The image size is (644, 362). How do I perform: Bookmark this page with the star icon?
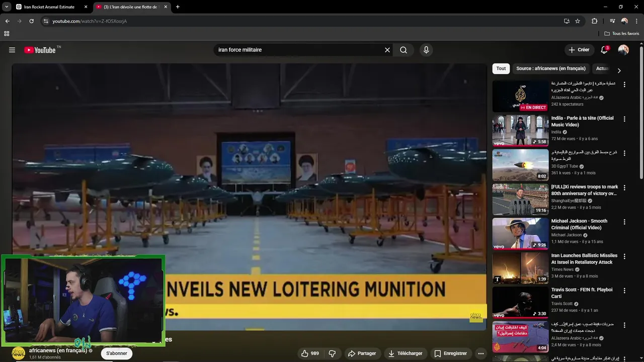578,21
